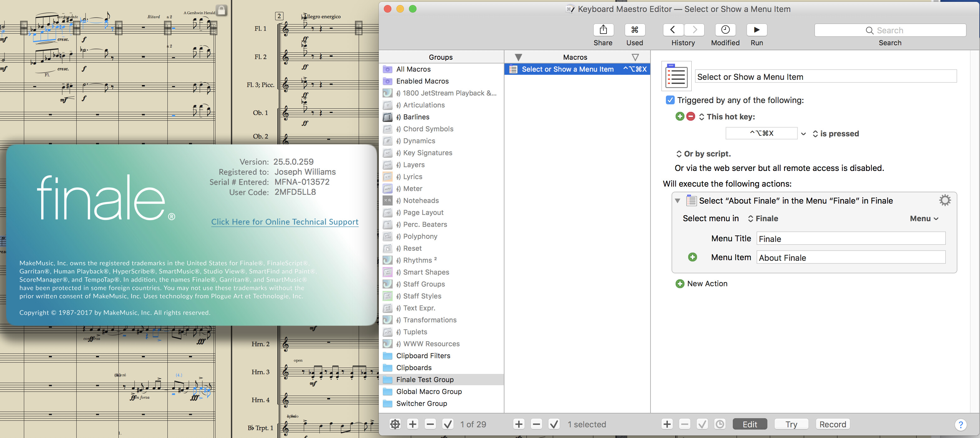Select the Noteheads group
Image resolution: width=980 pixels, height=438 pixels.
[x=441, y=200]
